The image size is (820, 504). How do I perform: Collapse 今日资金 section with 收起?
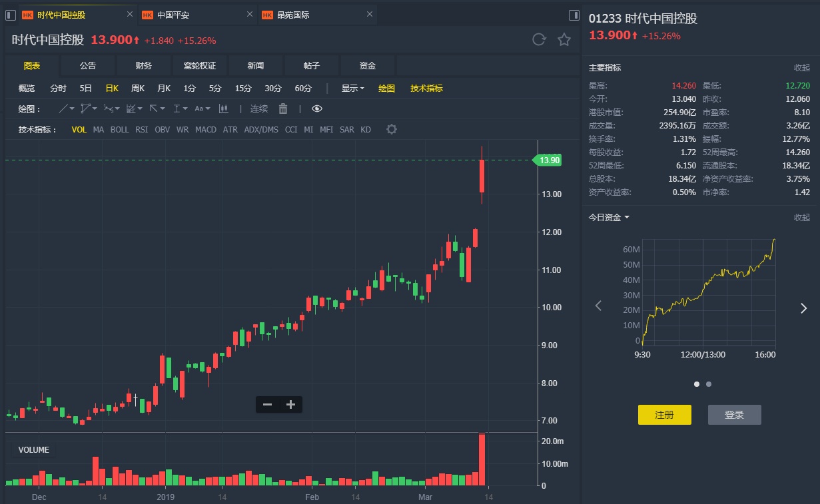click(x=802, y=218)
